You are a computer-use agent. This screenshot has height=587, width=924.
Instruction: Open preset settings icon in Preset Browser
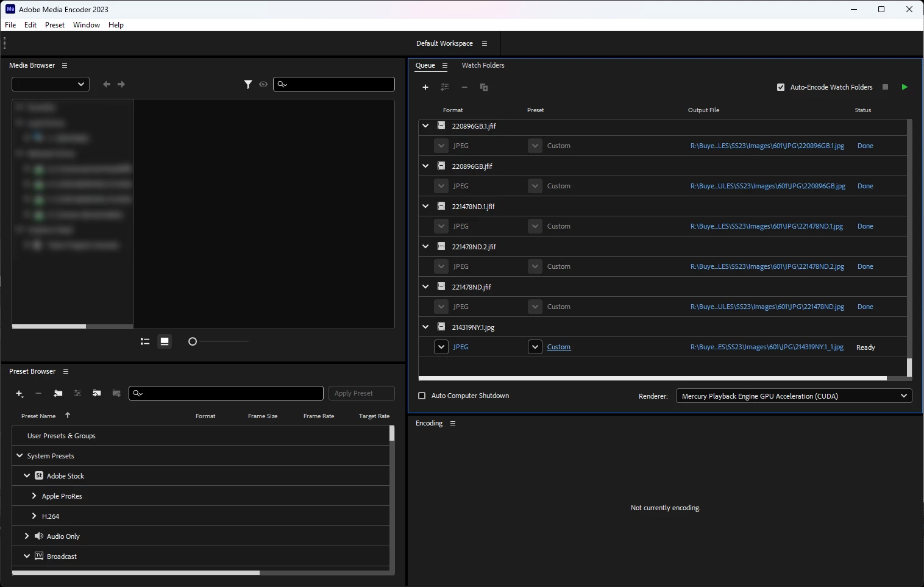click(x=77, y=394)
